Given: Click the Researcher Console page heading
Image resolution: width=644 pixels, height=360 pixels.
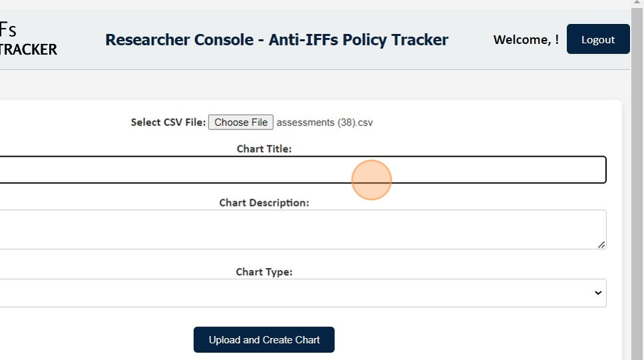Looking at the screenshot, I should [x=276, y=40].
